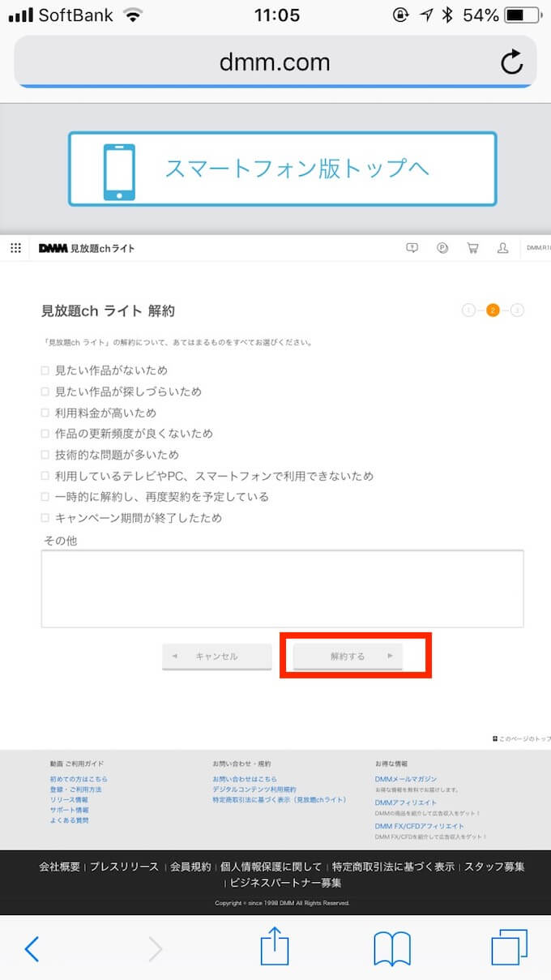The height and width of the screenshot is (980, 551).
Task: Check 見たい作品がないため
Action: [45, 370]
